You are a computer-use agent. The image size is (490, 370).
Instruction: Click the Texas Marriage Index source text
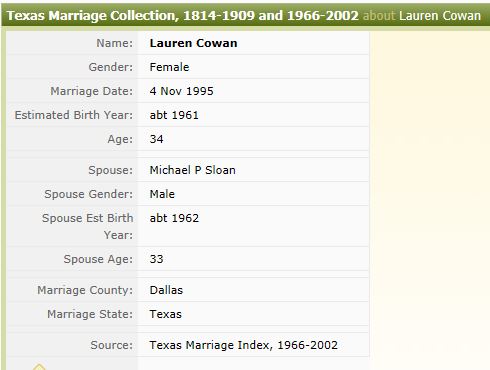(243, 345)
